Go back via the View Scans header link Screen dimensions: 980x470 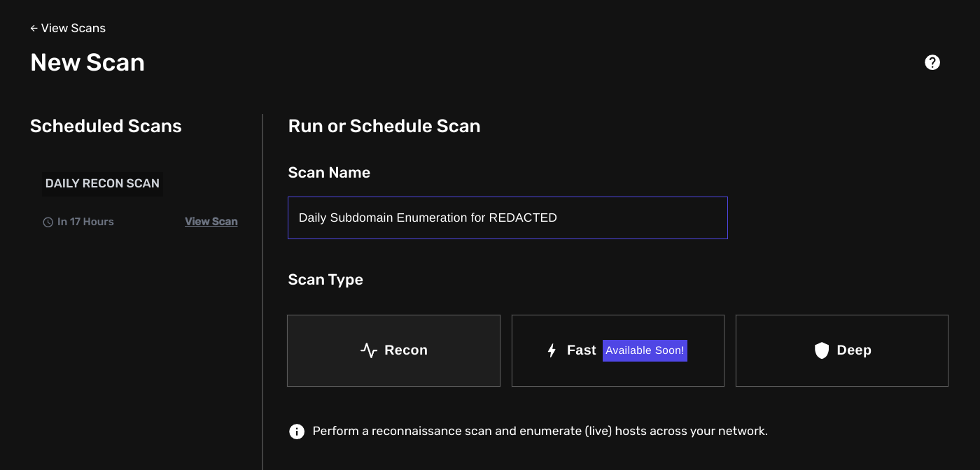(x=74, y=28)
